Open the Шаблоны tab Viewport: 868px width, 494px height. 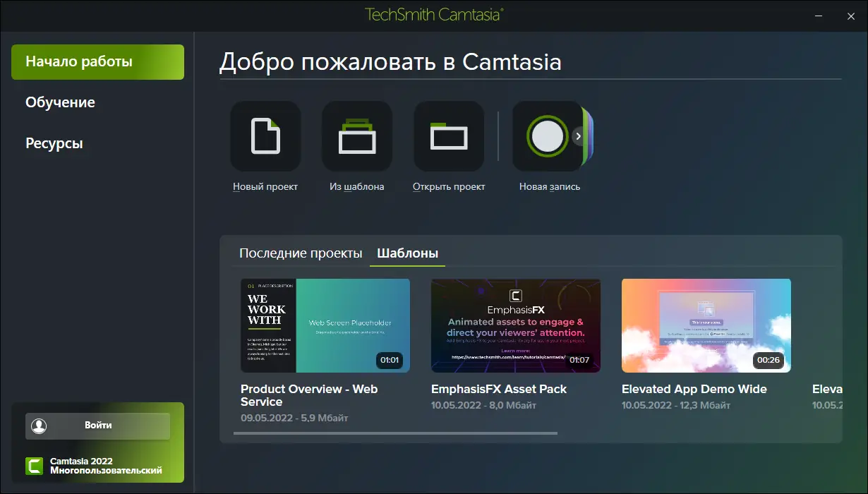pos(407,253)
